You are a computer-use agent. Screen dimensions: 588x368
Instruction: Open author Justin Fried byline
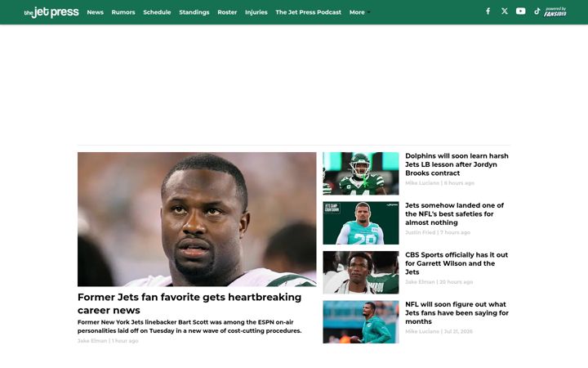point(420,232)
